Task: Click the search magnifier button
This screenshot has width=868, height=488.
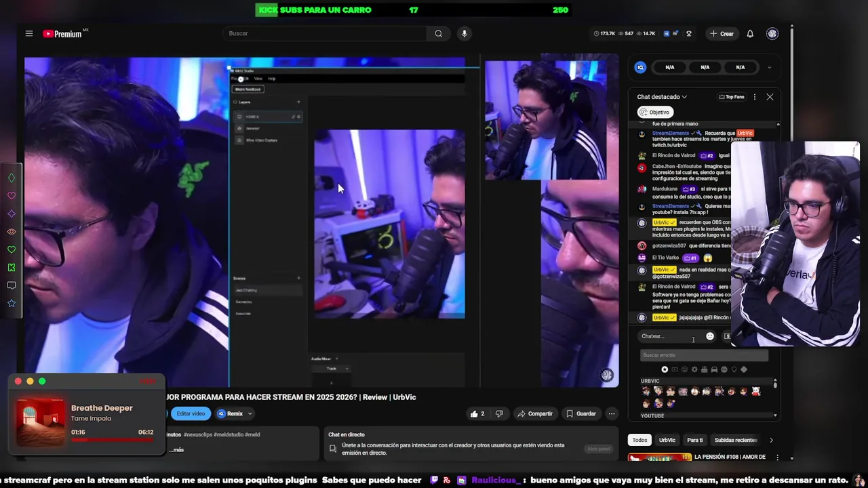Action: point(438,33)
